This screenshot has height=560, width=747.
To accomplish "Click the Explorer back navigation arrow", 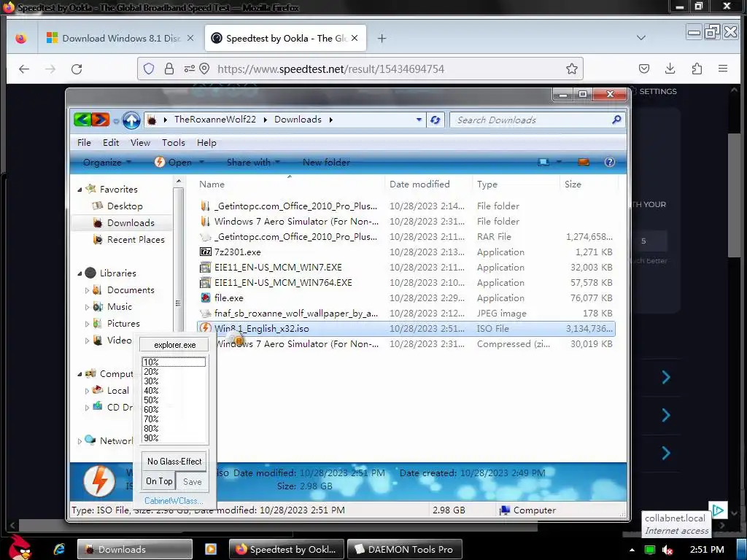I will coord(82,120).
